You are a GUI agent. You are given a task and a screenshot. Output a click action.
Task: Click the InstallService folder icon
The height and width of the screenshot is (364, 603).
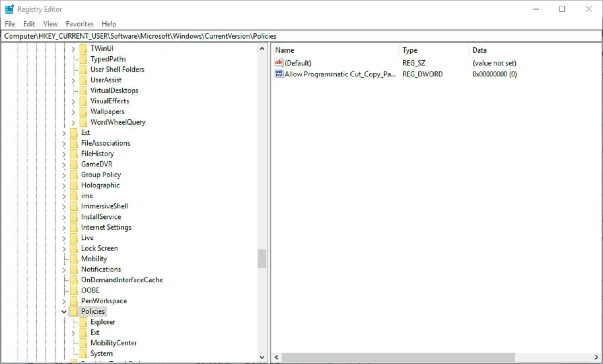tap(74, 217)
